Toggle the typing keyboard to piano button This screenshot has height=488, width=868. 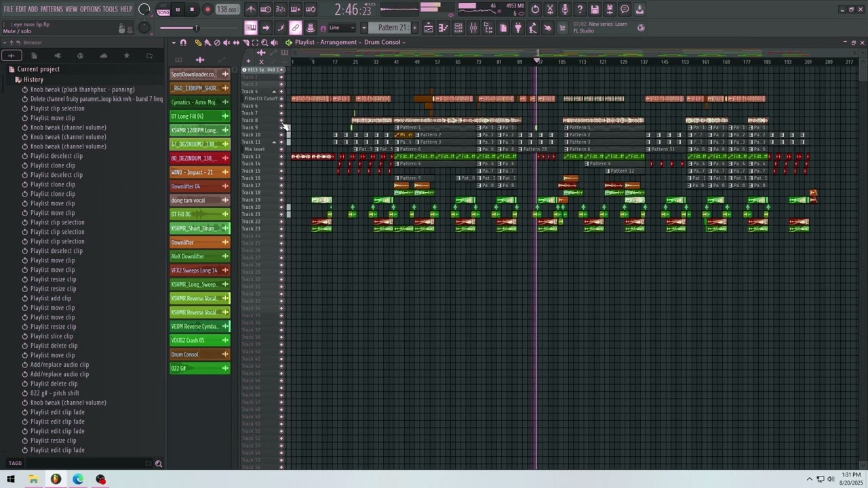coord(250,28)
